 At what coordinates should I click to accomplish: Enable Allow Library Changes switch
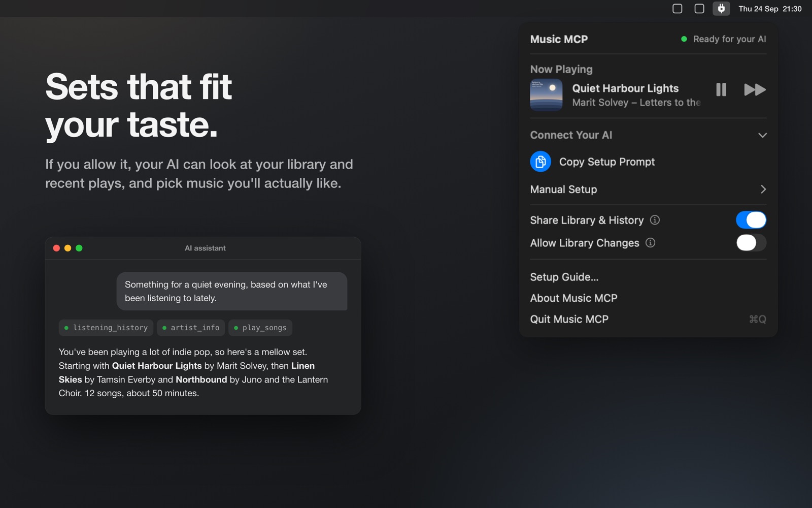(x=751, y=243)
